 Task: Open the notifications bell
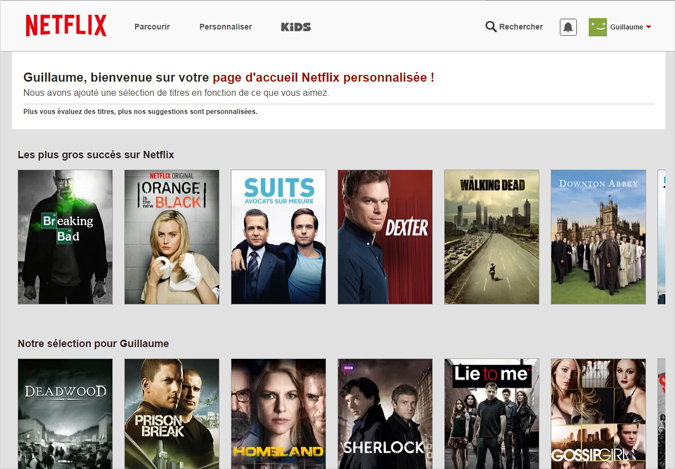tap(568, 27)
